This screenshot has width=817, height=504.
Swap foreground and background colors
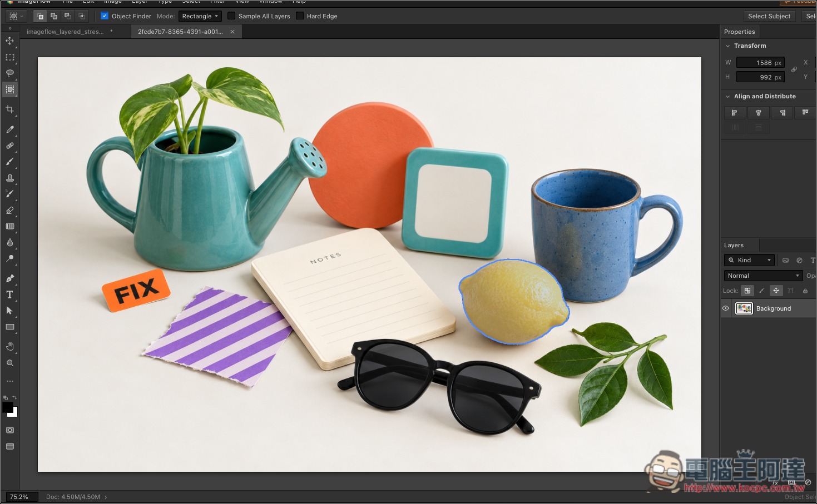(15, 398)
